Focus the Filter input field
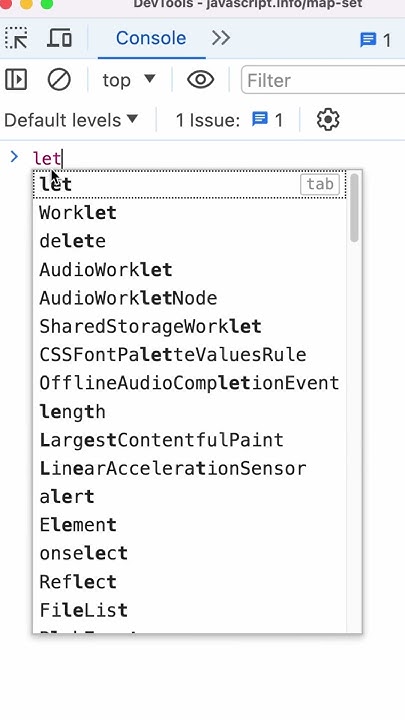Viewport: 405px width, 720px height. (x=323, y=80)
